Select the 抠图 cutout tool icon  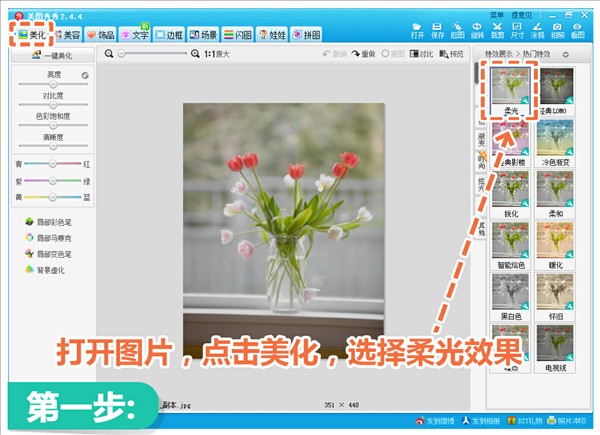(x=458, y=30)
